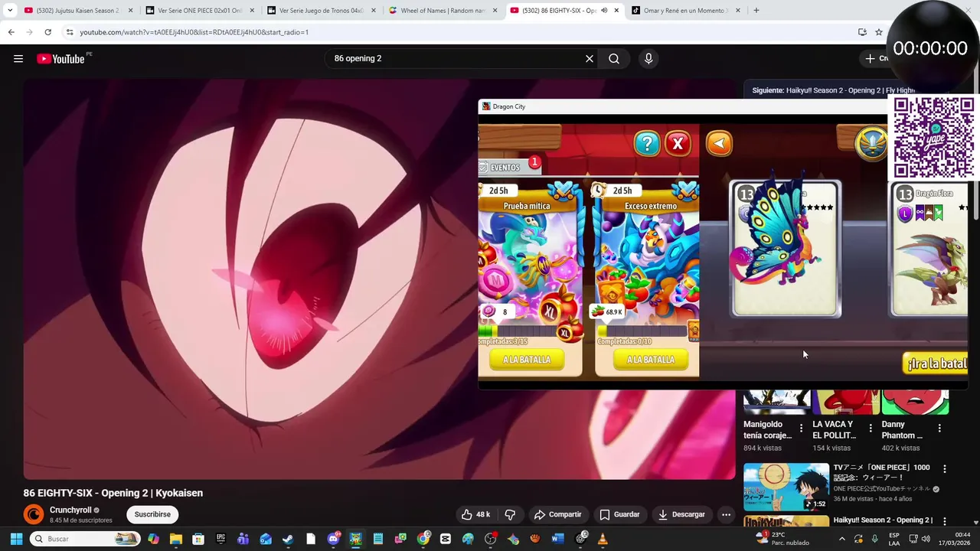The width and height of the screenshot is (980, 551).
Task: Start Exceso extremo A LA BATALLA
Action: click(650, 360)
